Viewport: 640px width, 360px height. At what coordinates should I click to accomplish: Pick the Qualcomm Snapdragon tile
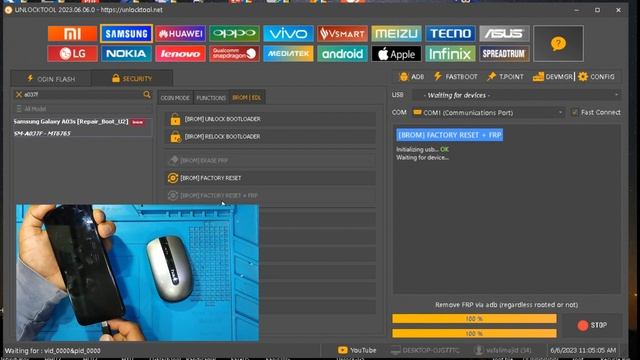[234, 53]
